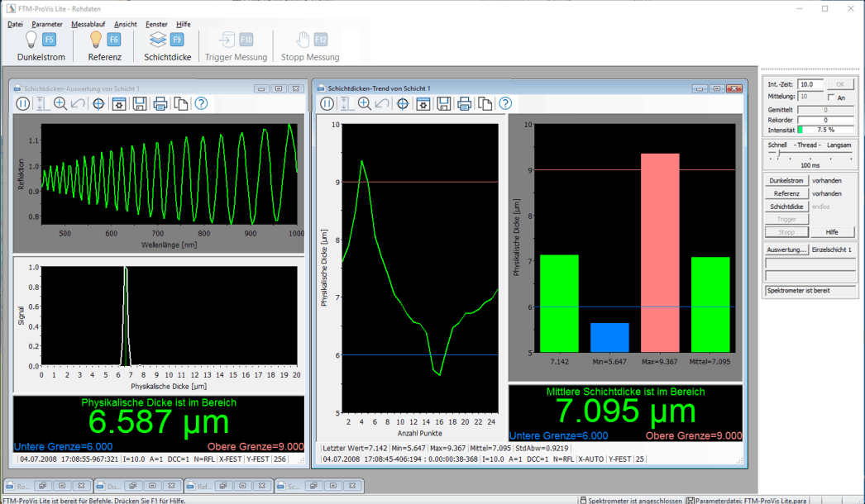Open the Parameter menu

click(47, 24)
